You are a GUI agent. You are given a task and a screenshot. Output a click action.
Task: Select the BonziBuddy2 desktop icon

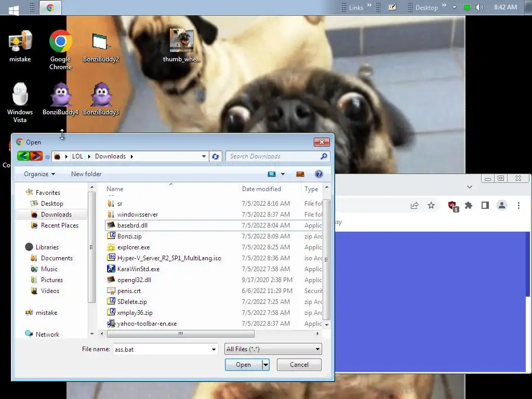(101, 47)
